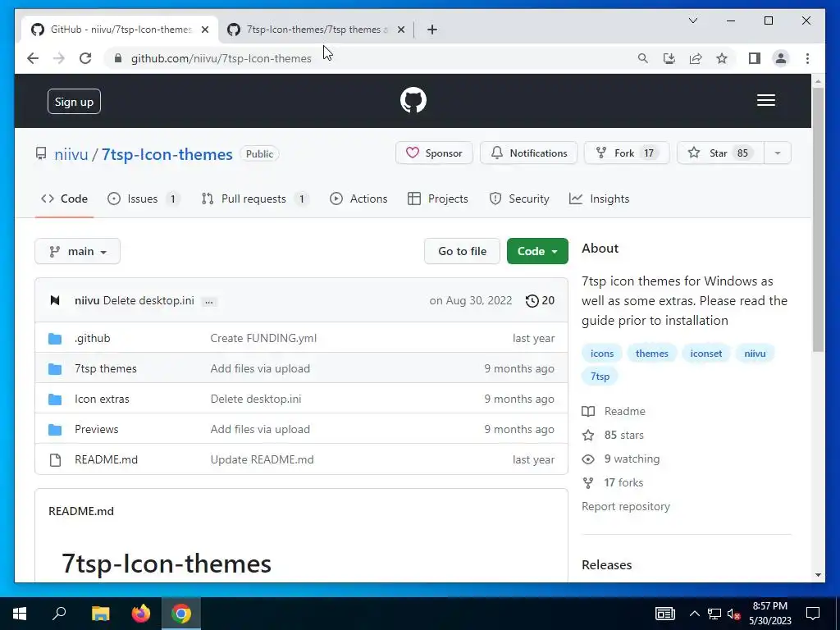Viewport: 840px width, 630px height.
Task: Select the Code repository tab
Action: (x=64, y=199)
